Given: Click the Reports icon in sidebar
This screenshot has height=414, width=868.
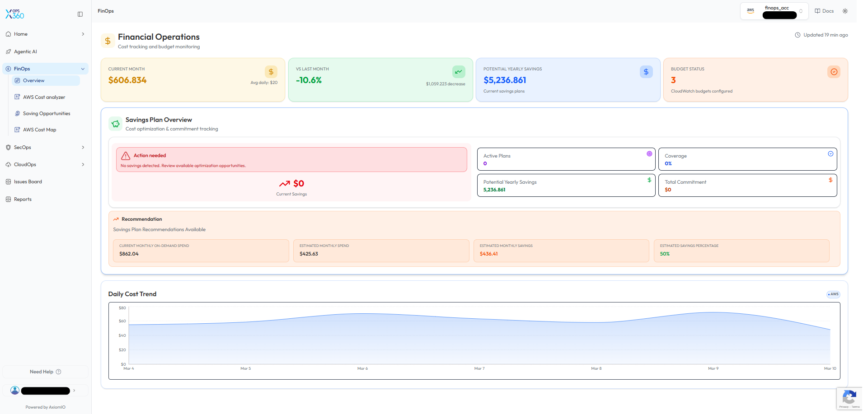Looking at the screenshot, I should tap(8, 200).
